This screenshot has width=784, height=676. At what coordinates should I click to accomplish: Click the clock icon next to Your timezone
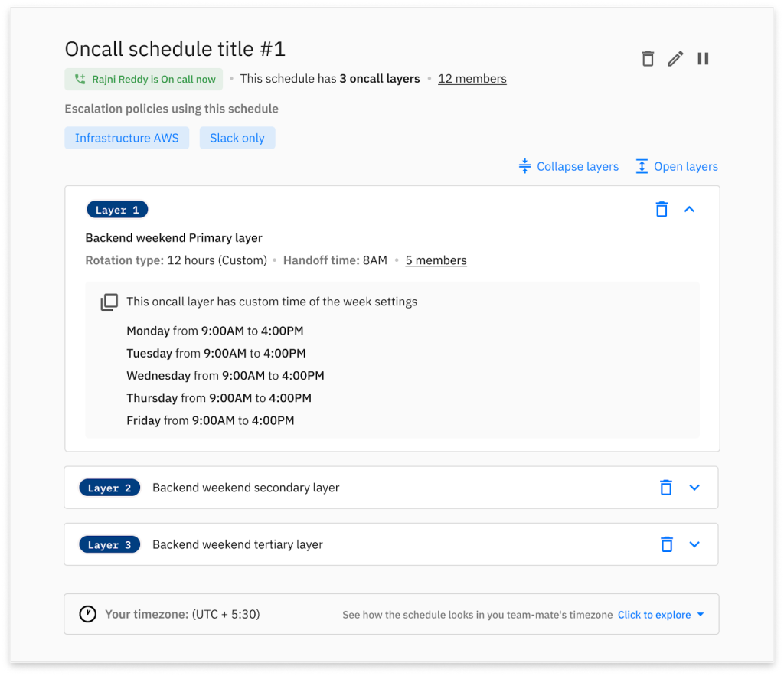point(88,614)
